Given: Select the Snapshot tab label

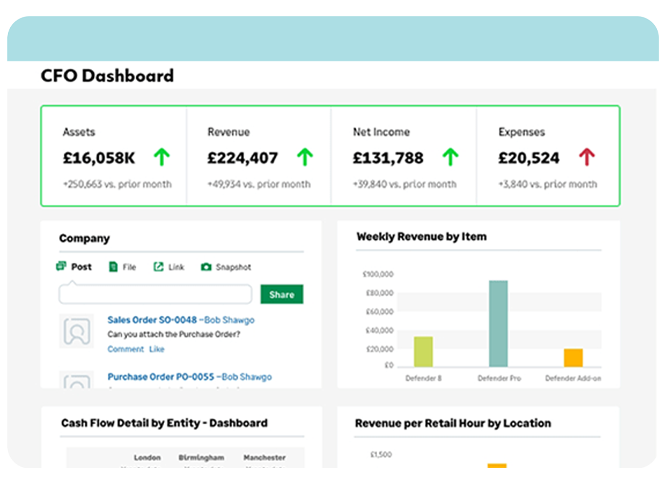Looking at the screenshot, I should point(233,267).
